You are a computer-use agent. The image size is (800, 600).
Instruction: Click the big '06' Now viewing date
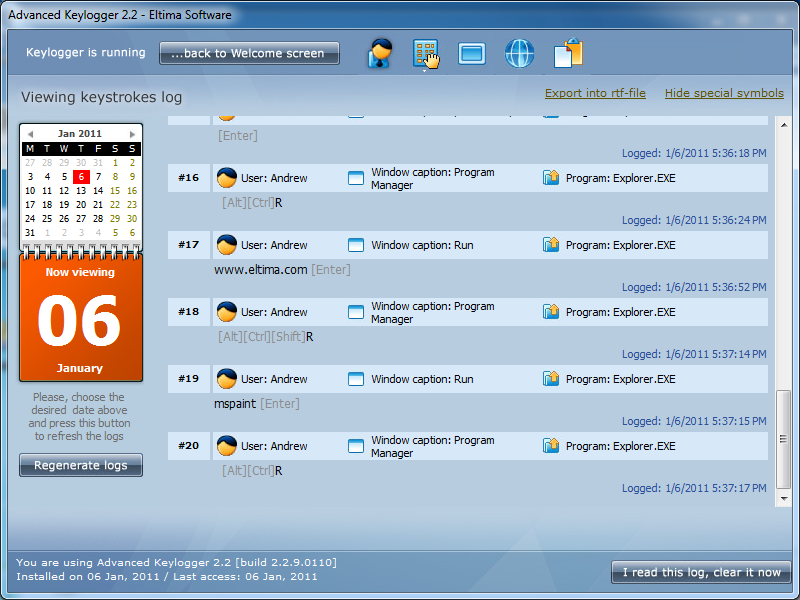[79, 320]
